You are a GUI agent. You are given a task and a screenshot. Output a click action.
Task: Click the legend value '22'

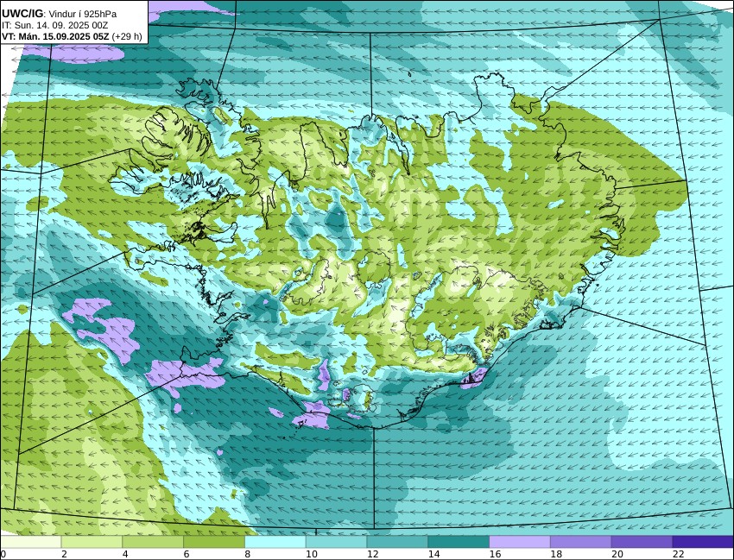[678, 554]
